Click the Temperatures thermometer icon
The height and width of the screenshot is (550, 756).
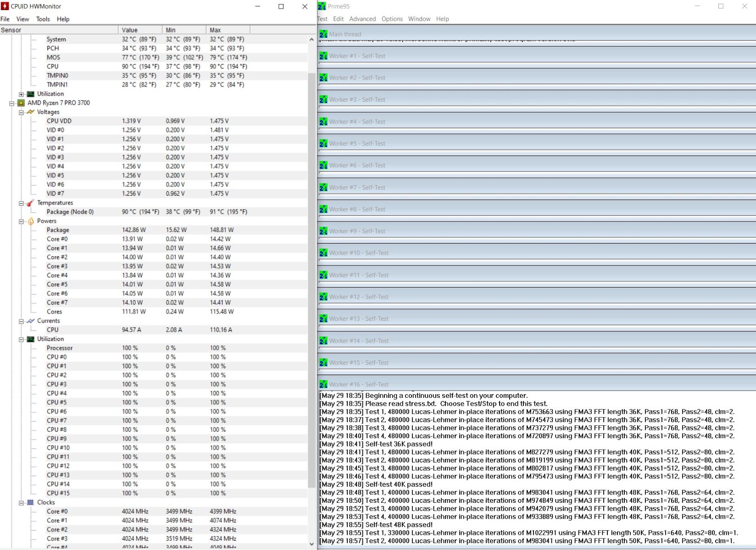click(x=31, y=203)
